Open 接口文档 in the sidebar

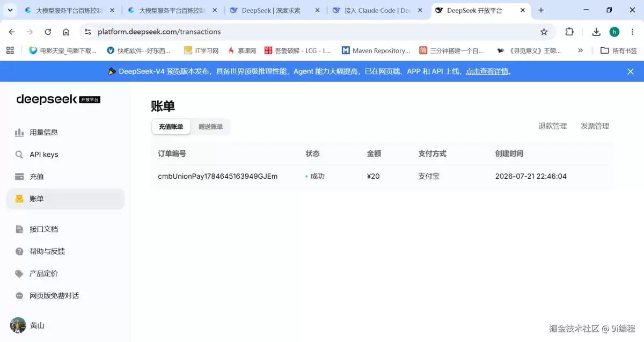tap(65, 229)
